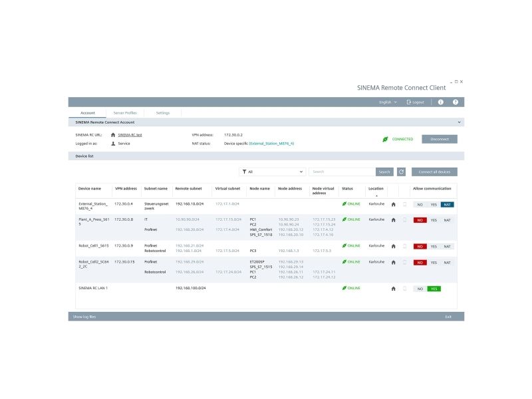Click home icon for Robot_Cell1_S615 row
Screen dimensions: 532x399
click(393, 246)
